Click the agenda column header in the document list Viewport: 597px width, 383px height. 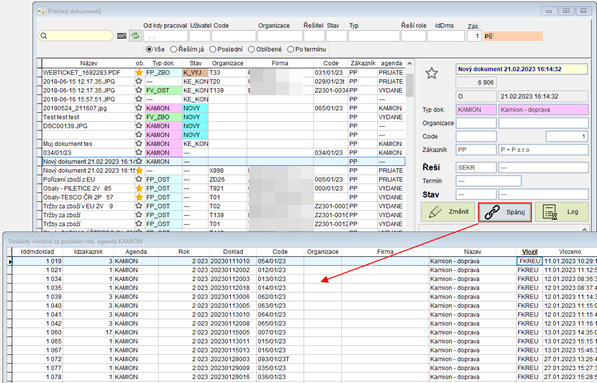[x=391, y=63]
